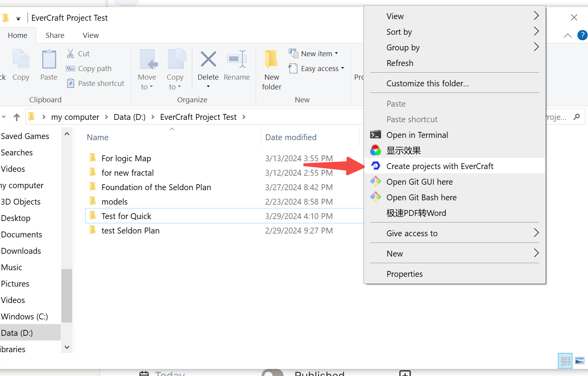Click the Easy access icon
The image size is (588, 376).
[x=293, y=68]
